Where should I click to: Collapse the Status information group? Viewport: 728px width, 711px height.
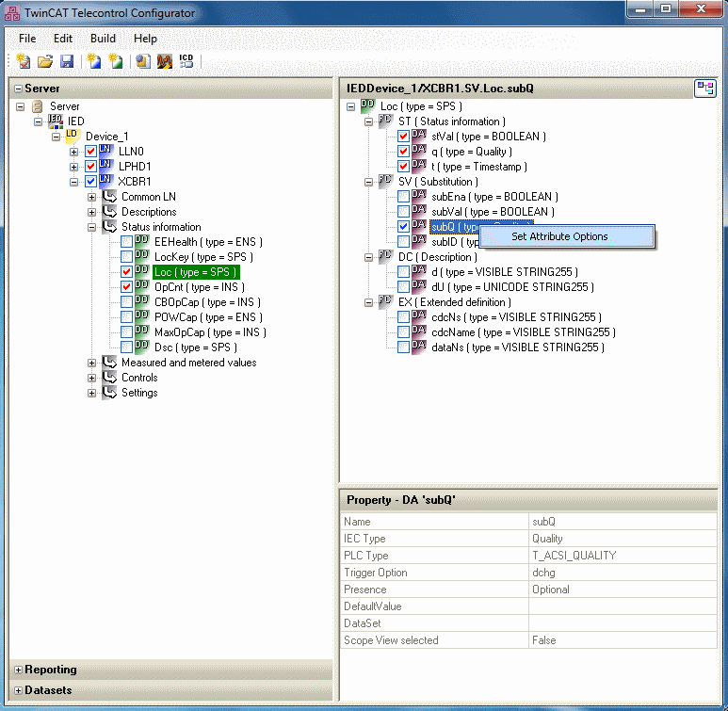(x=91, y=227)
